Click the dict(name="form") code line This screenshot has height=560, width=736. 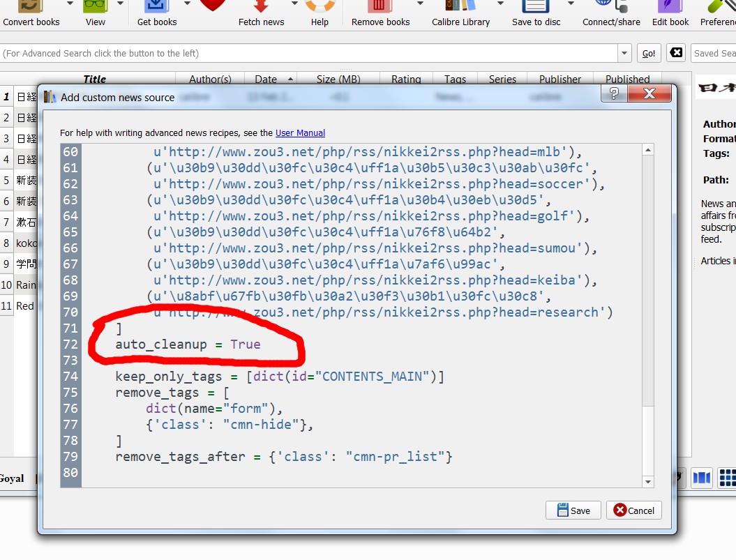(x=214, y=409)
